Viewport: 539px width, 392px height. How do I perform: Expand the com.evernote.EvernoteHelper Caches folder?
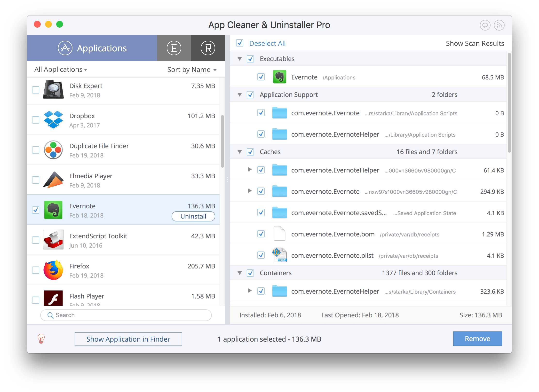(x=247, y=170)
